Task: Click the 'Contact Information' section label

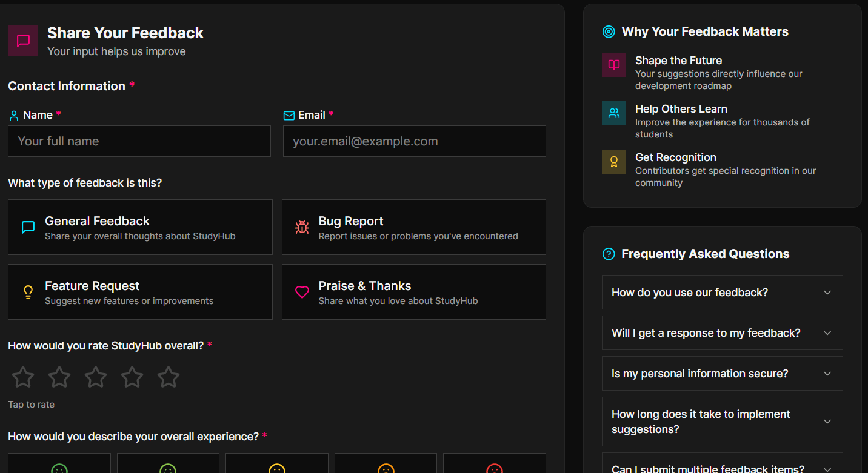Action: tap(67, 86)
